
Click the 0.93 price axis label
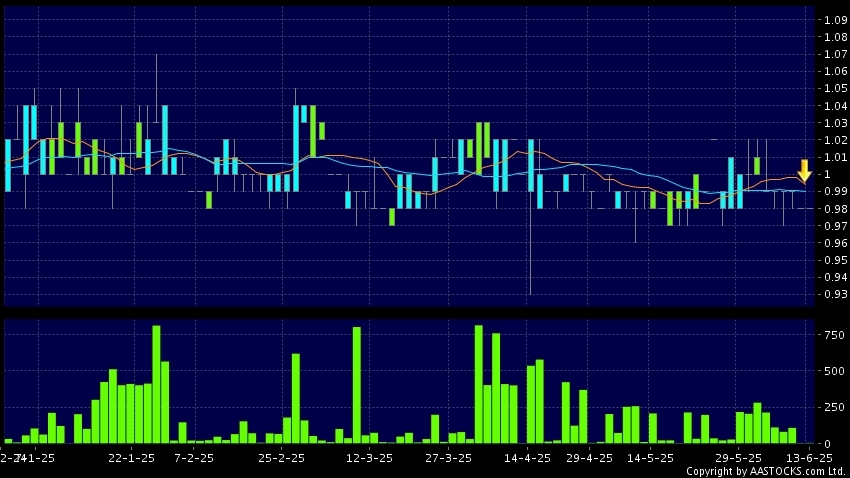835,294
